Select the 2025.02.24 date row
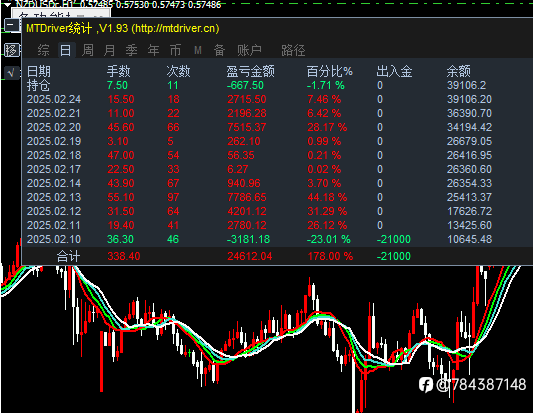The height and width of the screenshot is (413, 533). (x=54, y=99)
